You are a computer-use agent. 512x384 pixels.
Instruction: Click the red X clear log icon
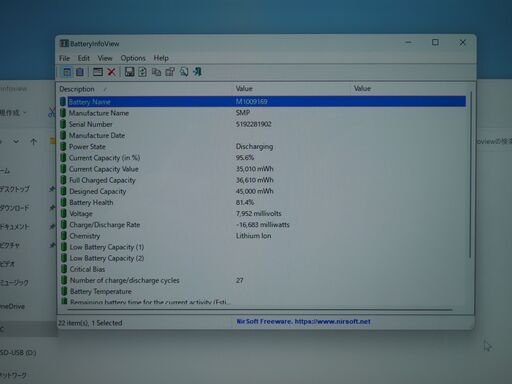[111, 72]
